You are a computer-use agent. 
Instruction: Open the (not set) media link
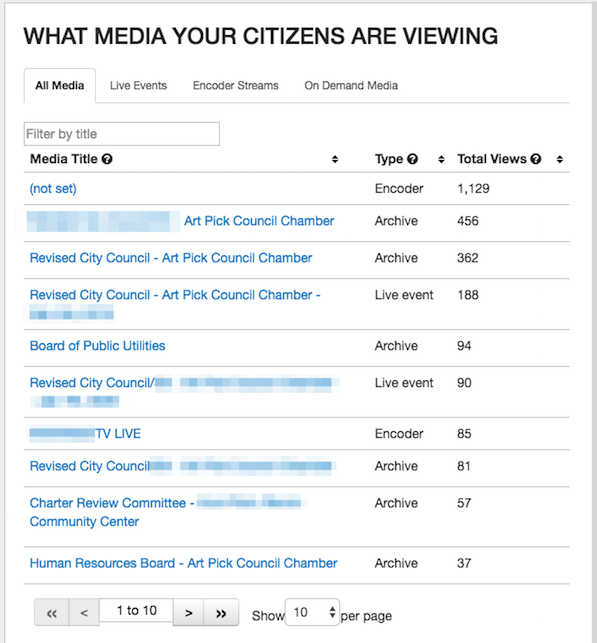[x=53, y=188]
